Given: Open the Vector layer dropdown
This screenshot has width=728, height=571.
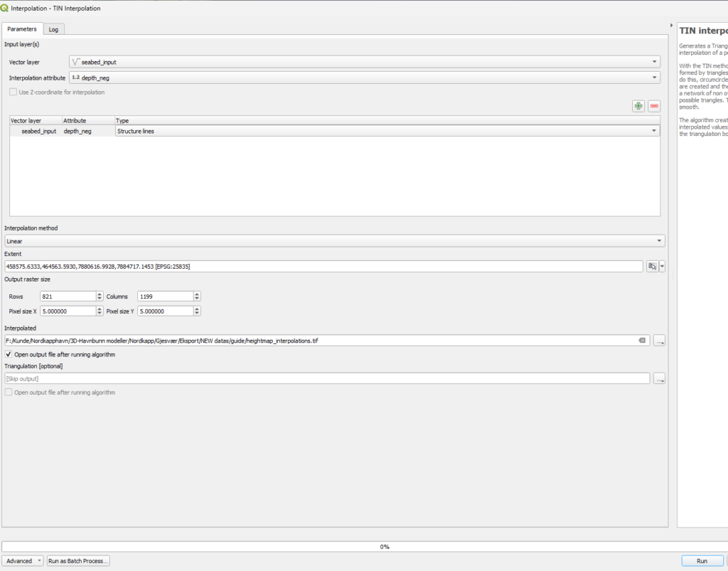Looking at the screenshot, I should pyautogui.click(x=364, y=62).
